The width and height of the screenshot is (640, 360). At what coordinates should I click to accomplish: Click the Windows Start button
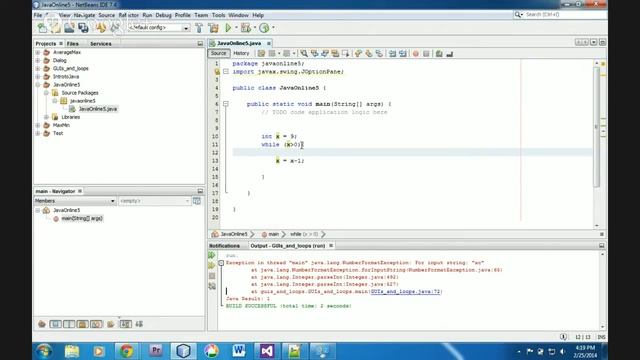click(x=44, y=351)
